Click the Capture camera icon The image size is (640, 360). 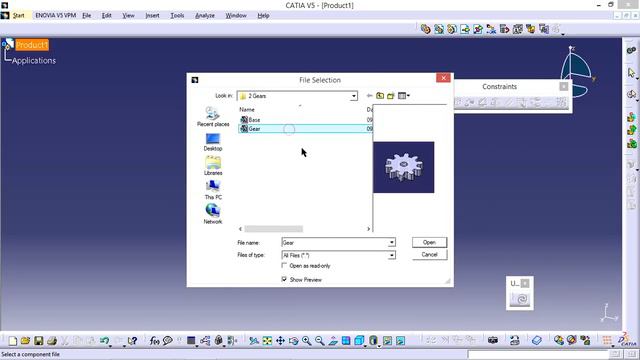pos(493,340)
